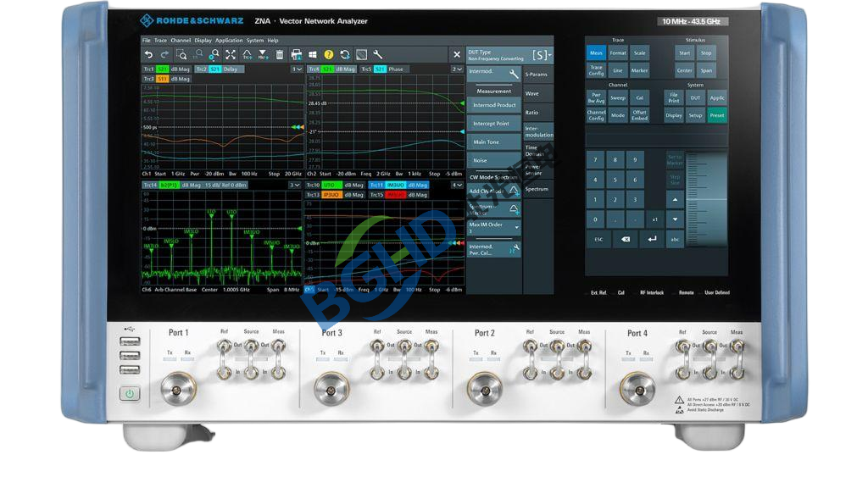868x488 pixels.
Task: Click the Meas hardkey
Action: [596, 53]
